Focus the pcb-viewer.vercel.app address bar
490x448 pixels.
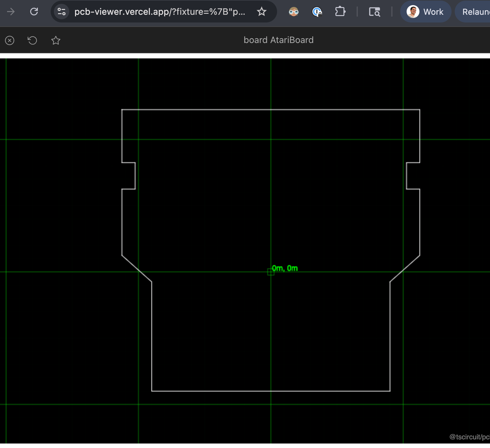pyautogui.click(x=159, y=12)
